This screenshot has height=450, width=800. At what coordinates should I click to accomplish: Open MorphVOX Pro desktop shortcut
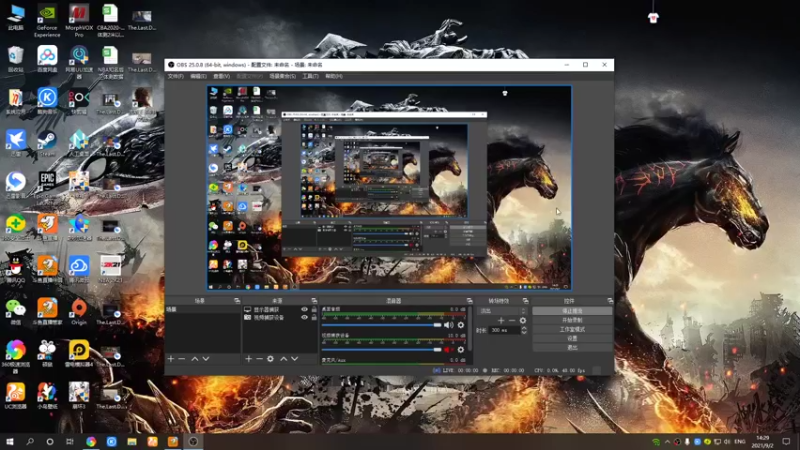coord(79,20)
